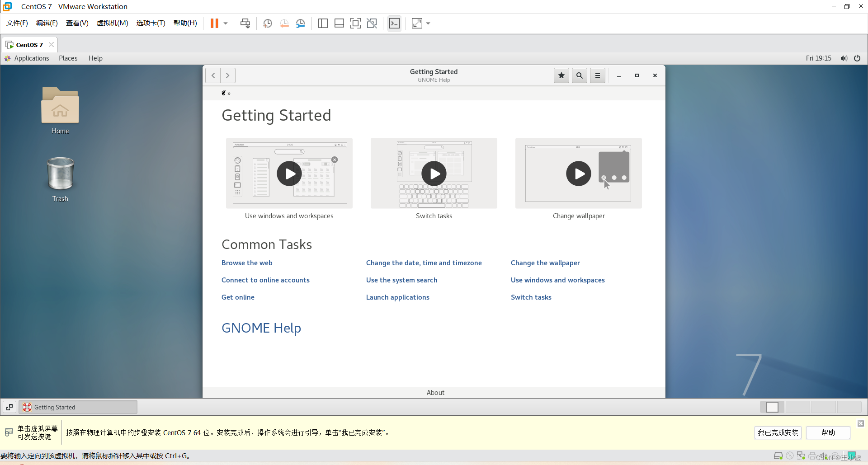Viewport: 868px width, 465px height.
Task: Open the 编辑(E) menu
Action: (x=47, y=23)
